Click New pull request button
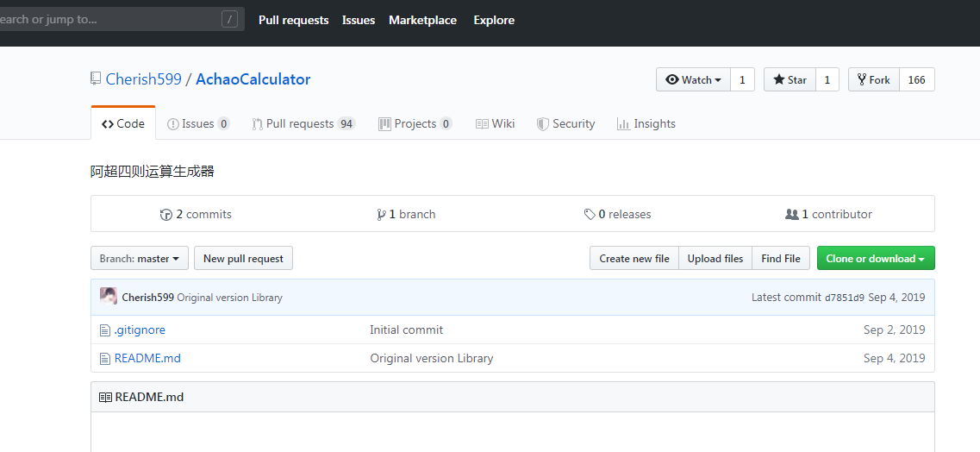 (x=243, y=258)
